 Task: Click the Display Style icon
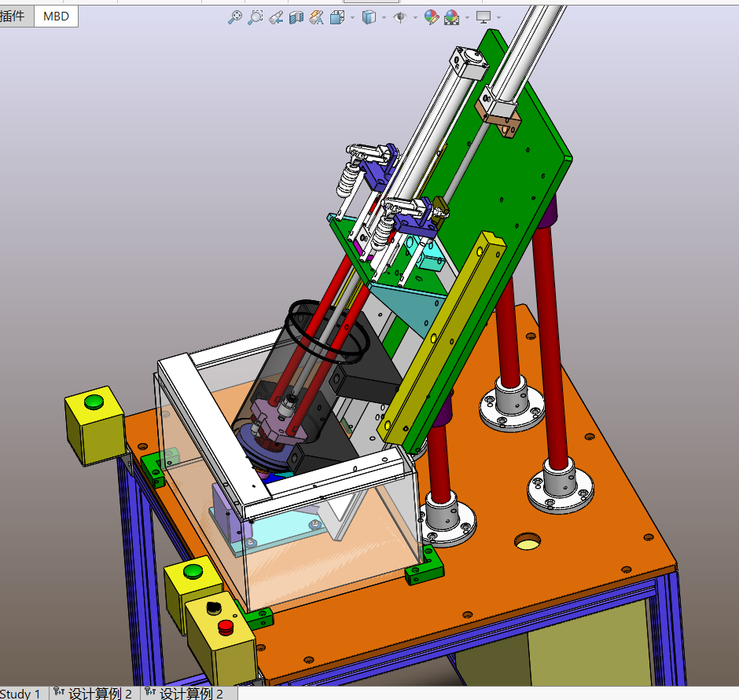tap(369, 17)
